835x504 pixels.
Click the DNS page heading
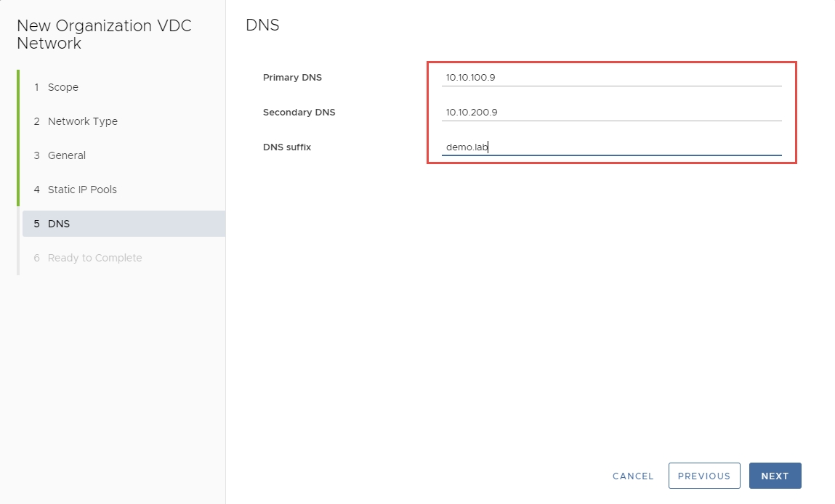pyautogui.click(x=262, y=25)
